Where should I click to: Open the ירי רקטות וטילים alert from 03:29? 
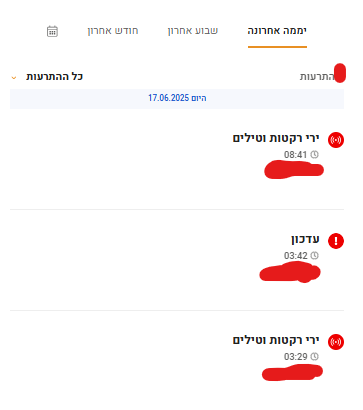point(276,340)
